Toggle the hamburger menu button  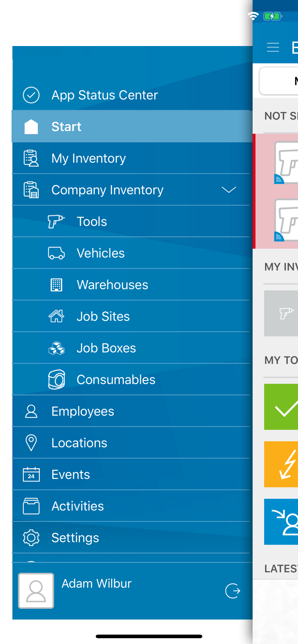pyautogui.click(x=273, y=47)
